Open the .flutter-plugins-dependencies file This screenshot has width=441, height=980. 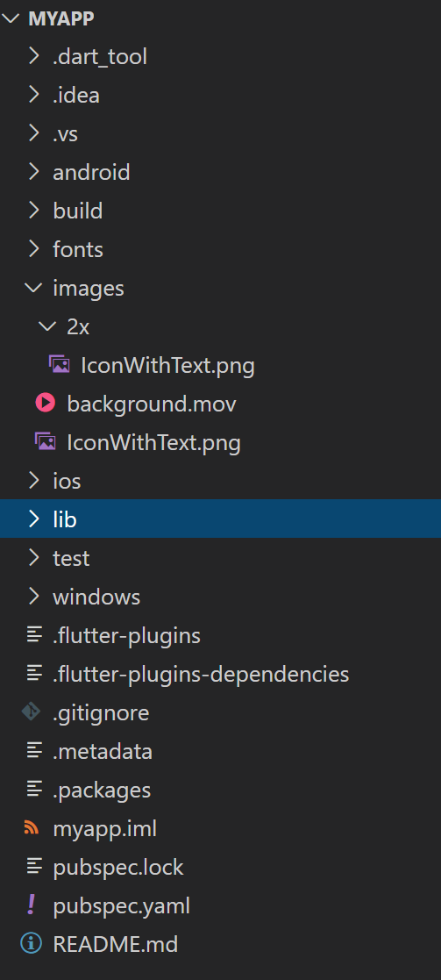(221, 674)
